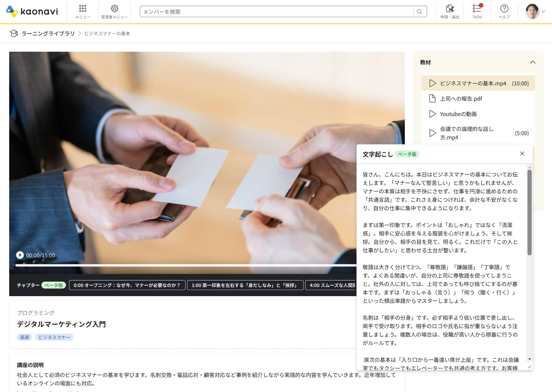
Task: Jump to chapter 0:00 オープニング
Action: point(127,285)
